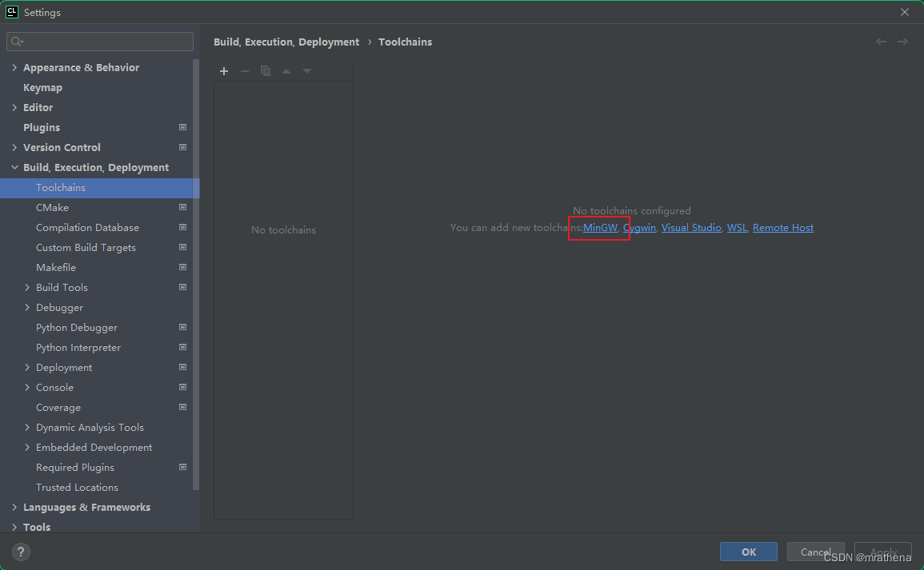The image size is (924, 570).
Task: Add a Remote Host toolchain link
Action: (x=783, y=228)
